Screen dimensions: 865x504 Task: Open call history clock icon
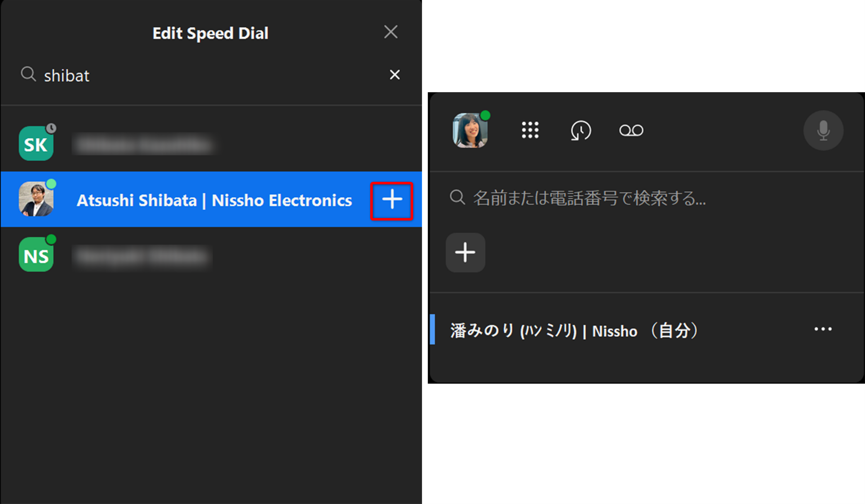pos(581,130)
